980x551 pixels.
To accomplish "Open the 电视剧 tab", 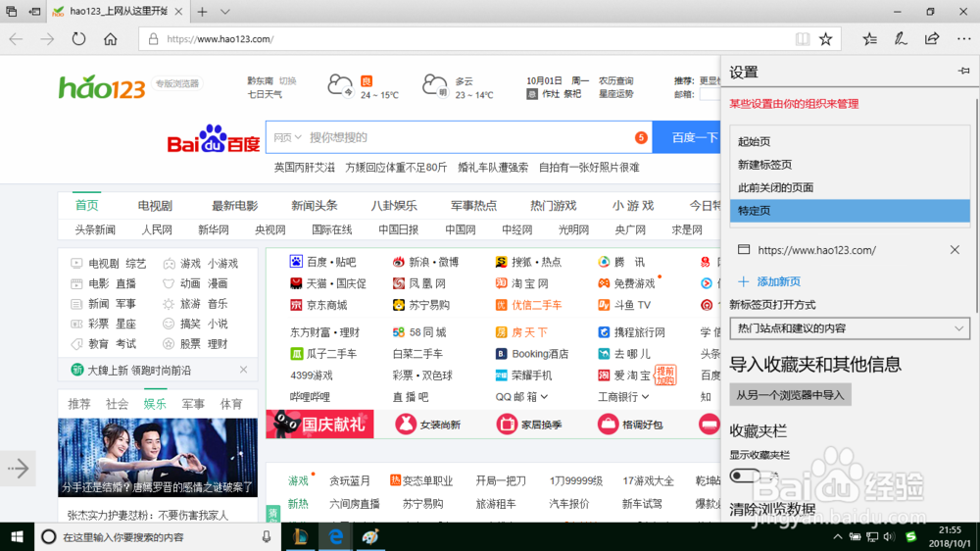I will click(155, 206).
